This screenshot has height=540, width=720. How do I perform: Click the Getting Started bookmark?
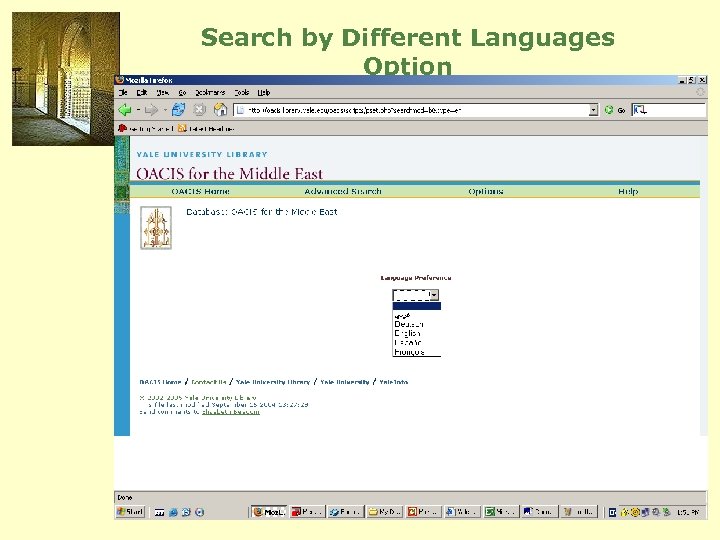146,129
